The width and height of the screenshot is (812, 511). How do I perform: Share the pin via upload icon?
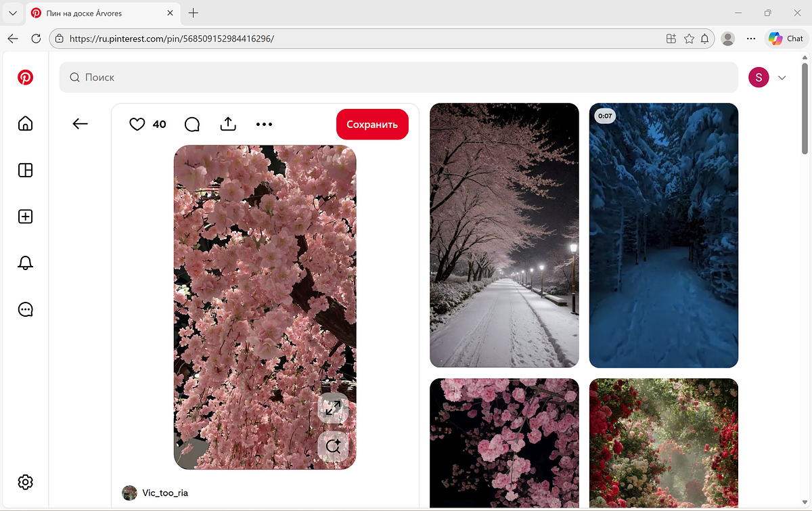(228, 124)
